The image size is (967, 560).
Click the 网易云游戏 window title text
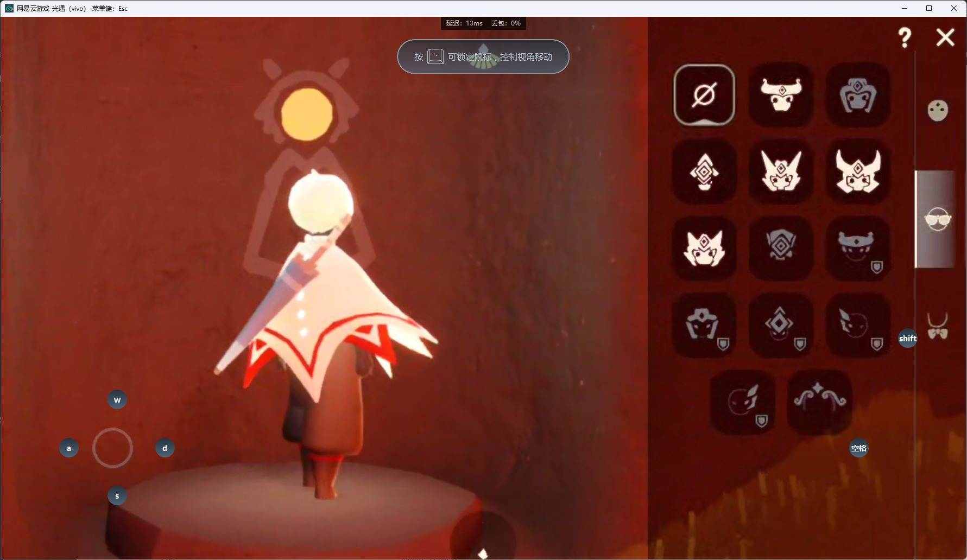[x=72, y=8]
